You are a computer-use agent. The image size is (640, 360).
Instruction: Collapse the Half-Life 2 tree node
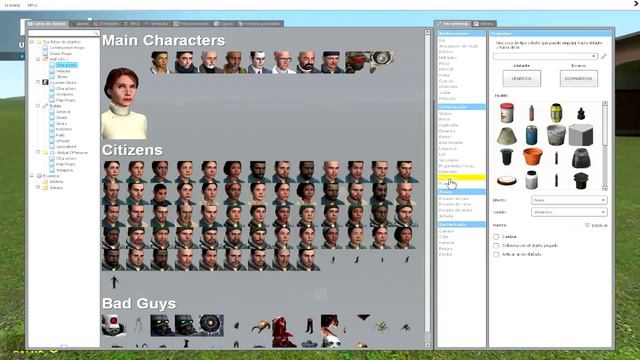tap(38, 59)
